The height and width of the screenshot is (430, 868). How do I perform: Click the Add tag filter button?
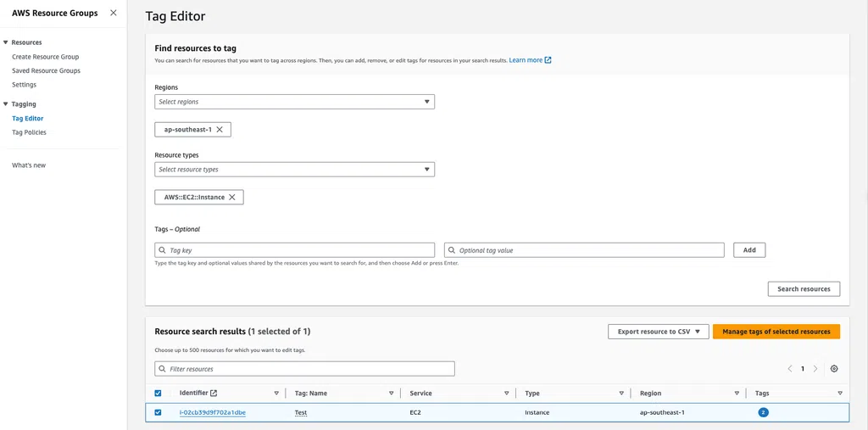(749, 250)
